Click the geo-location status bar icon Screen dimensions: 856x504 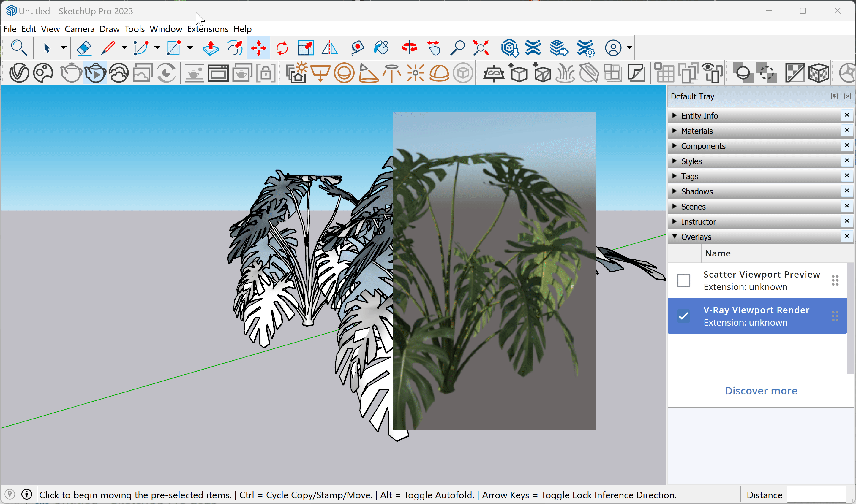[10, 495]
